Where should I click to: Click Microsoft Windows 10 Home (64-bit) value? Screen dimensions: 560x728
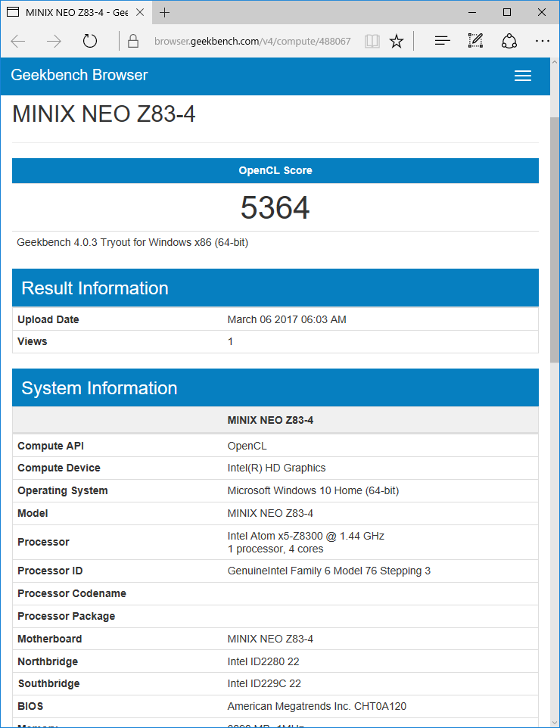pyautogui.click(x=313, y=490)
